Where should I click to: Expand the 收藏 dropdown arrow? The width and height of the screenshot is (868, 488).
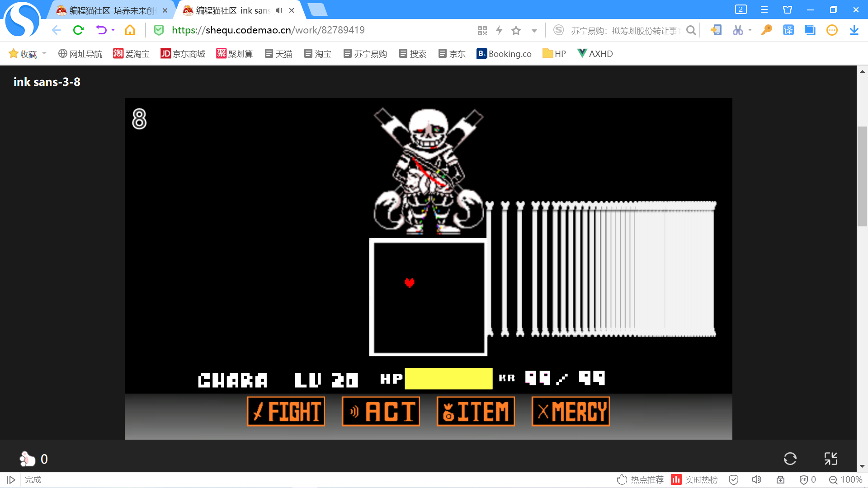(x=44, y=53)
